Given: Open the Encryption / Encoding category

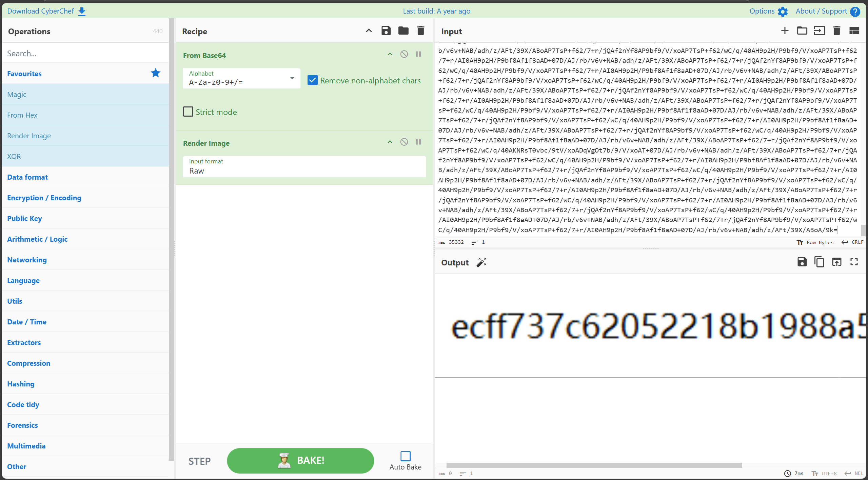Looking at the screenshot, I should point(44,198).
